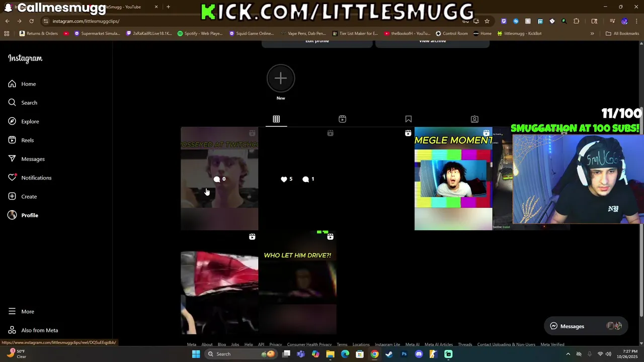Bookmark this page with the star icon
The image size is (644, 362).
pos(487,21)
